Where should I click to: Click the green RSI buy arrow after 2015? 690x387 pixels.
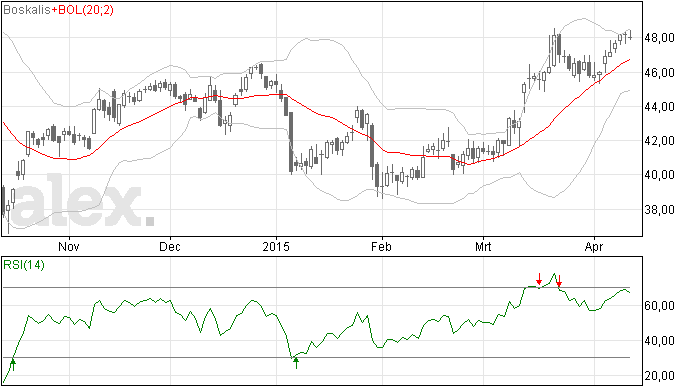[297, 363]
